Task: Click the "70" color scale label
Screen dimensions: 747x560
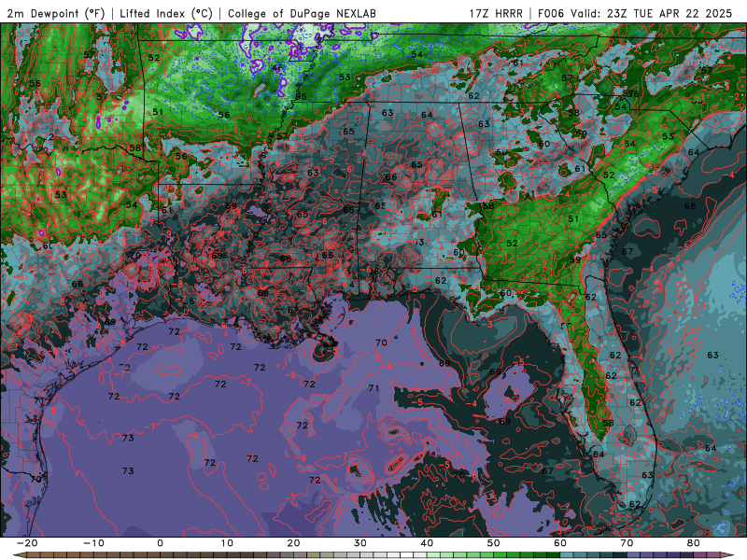Action: [x=627, y=543]
